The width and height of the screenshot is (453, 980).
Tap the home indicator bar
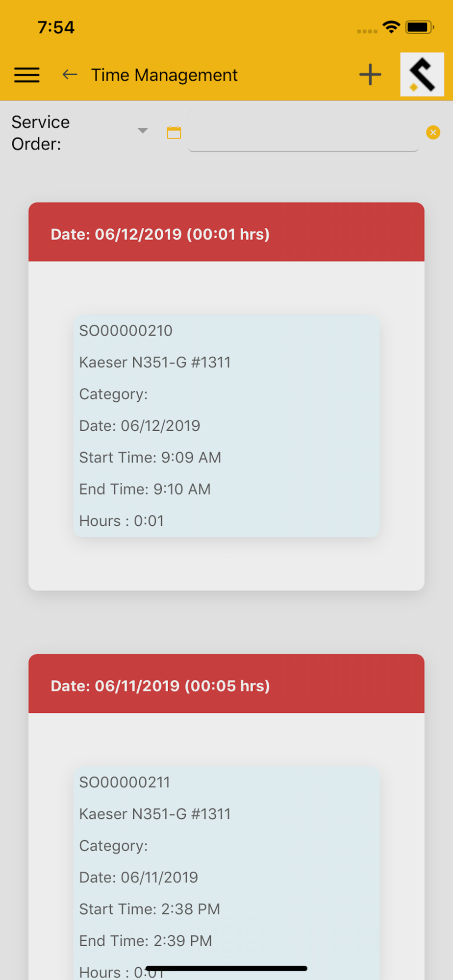[226, 968]
